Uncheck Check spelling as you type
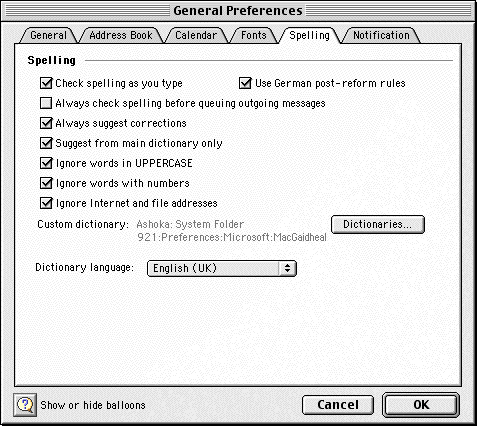The image size is (477, 426). (x=46, y=83)
